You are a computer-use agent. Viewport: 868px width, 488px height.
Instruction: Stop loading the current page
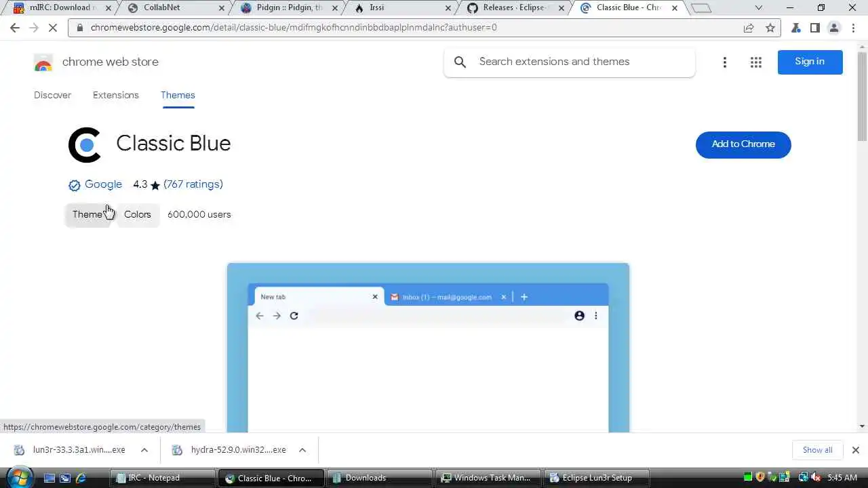click(54, 28)
